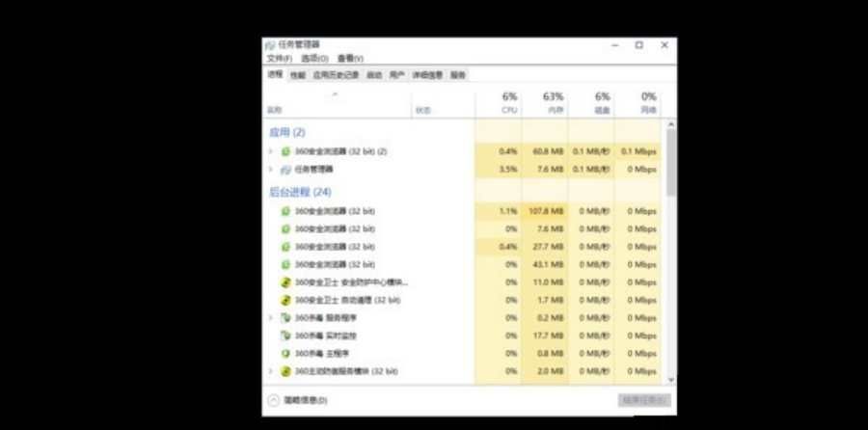Open the 文件(F) menu
The width and height of the screenshot is (868, 430).
pyautogui.click(x=279, y=59)
